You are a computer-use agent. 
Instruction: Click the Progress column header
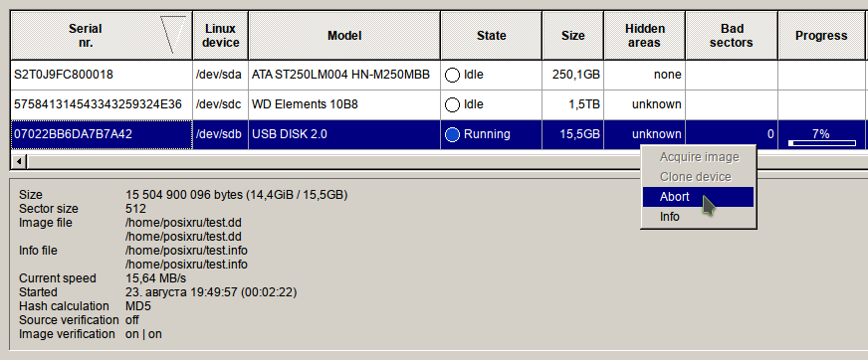tap(821, 36)
